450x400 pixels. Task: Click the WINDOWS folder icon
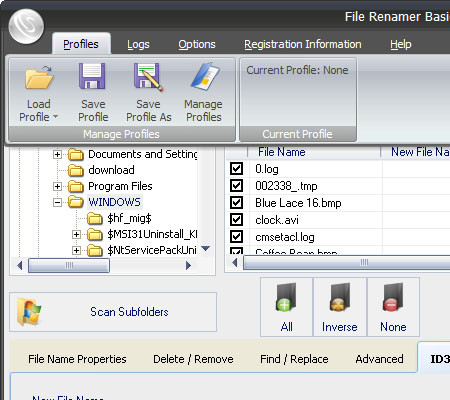pos(76,202)
